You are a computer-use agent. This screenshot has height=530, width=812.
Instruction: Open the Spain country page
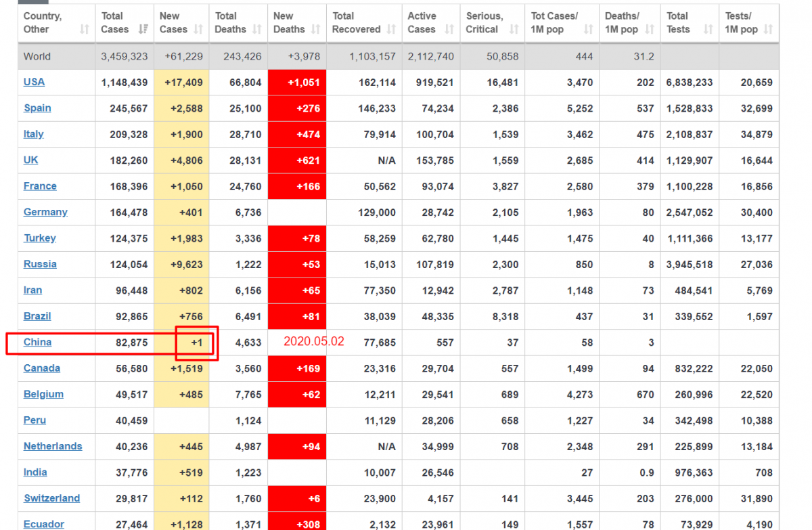coord(37,108)
